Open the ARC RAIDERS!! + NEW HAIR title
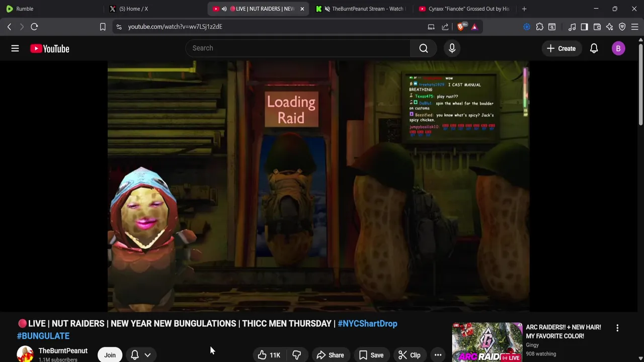Screen dimensions: 644x362 coord(563,331)
